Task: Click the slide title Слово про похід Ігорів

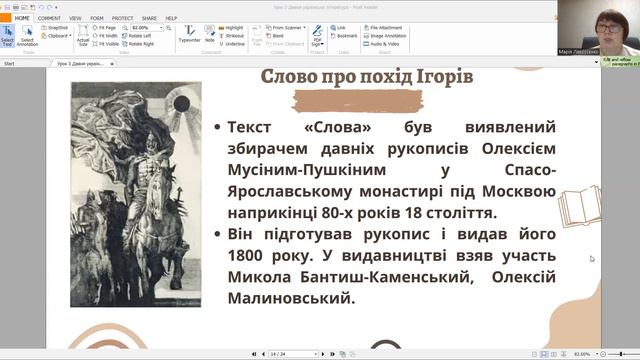Action: point(367,77)
